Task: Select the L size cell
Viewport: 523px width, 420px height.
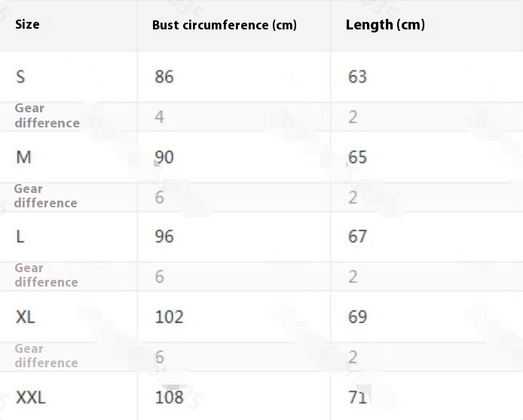Action: click(x=20, y=236)
